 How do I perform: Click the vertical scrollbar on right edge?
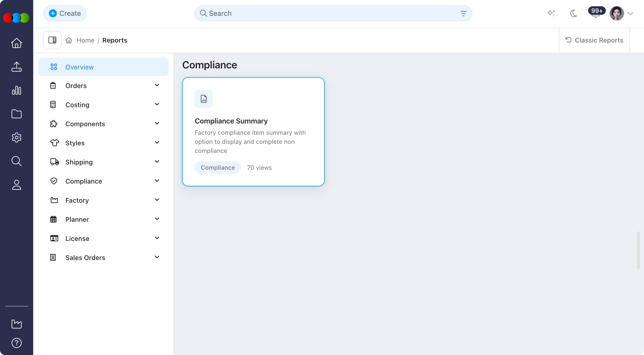(638, 250)
